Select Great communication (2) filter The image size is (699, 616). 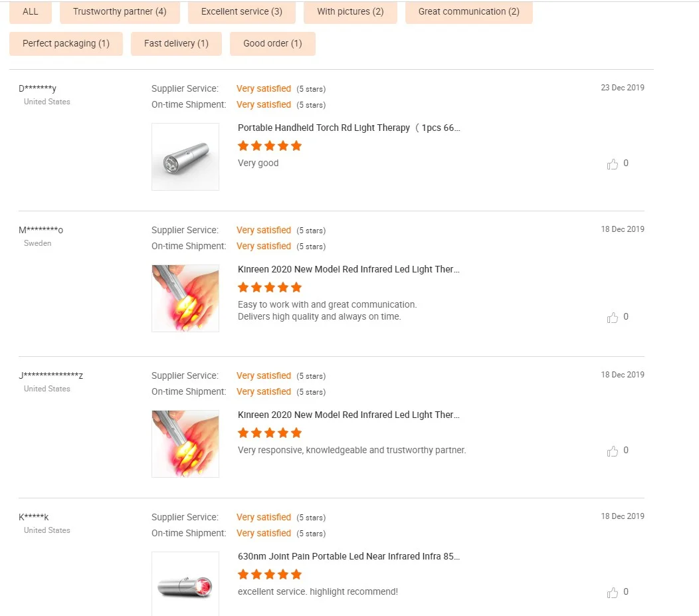click(468, 11)
